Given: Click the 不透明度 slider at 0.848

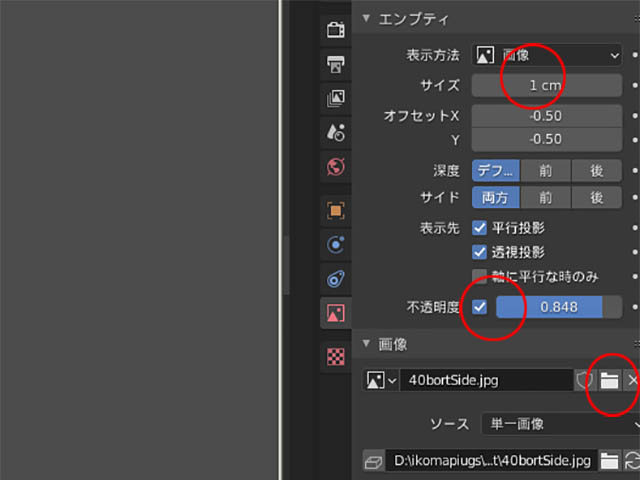Looking at the screenshot, I should tap(559, 307).
